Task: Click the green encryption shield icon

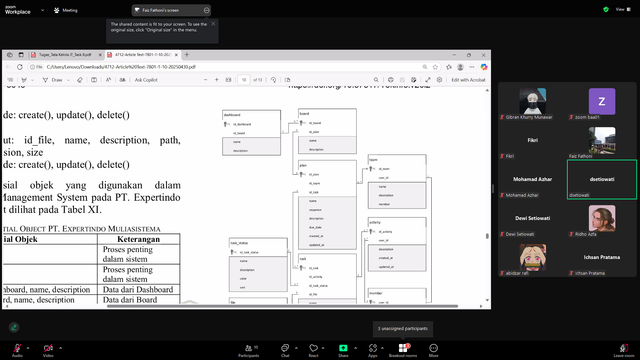Action: point(606,9)
